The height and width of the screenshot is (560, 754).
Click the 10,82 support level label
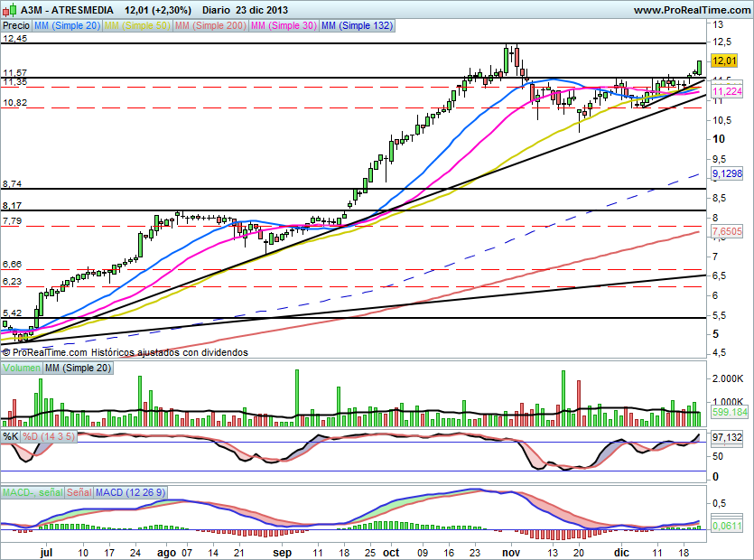[x=15, y=102]
